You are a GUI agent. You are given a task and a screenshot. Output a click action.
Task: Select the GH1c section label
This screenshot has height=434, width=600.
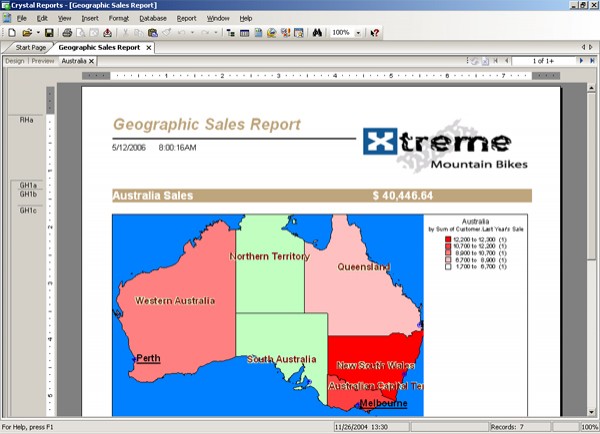28,210
